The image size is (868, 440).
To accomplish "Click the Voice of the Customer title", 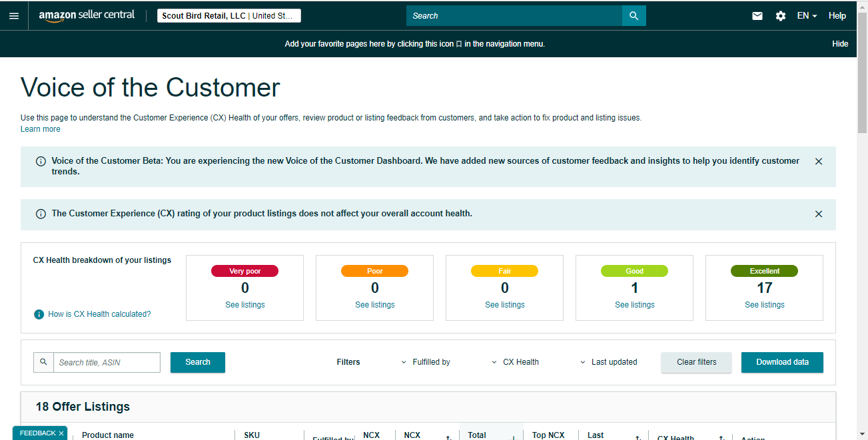I will coord(151,88).
